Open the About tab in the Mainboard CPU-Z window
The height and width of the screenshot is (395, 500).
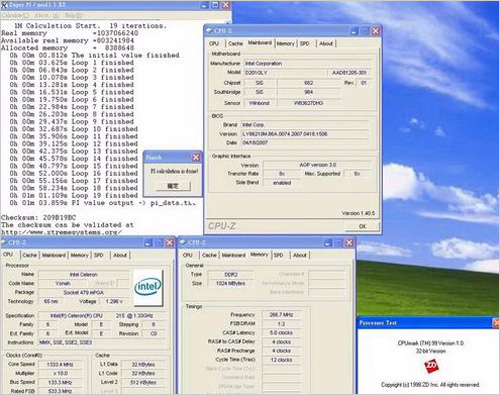click(x=326, y=43)
